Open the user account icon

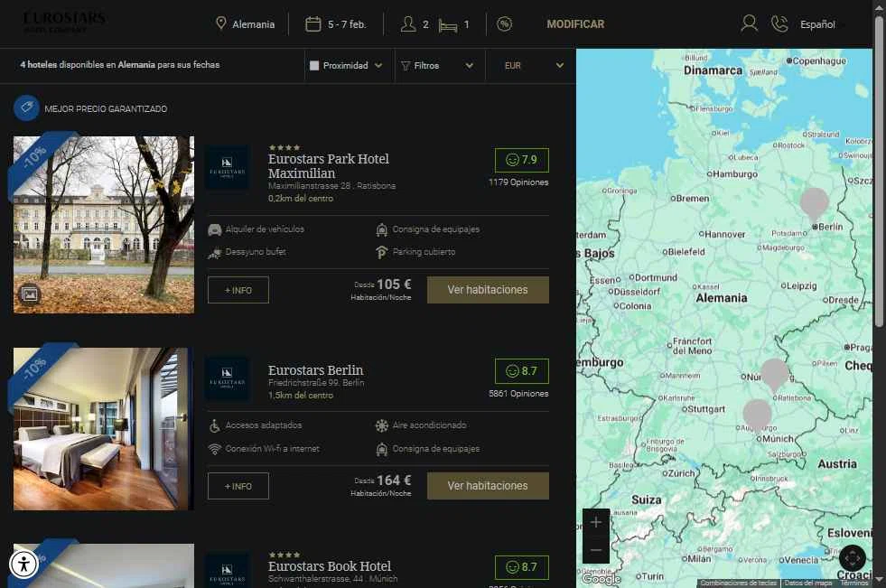click(749, 23)
